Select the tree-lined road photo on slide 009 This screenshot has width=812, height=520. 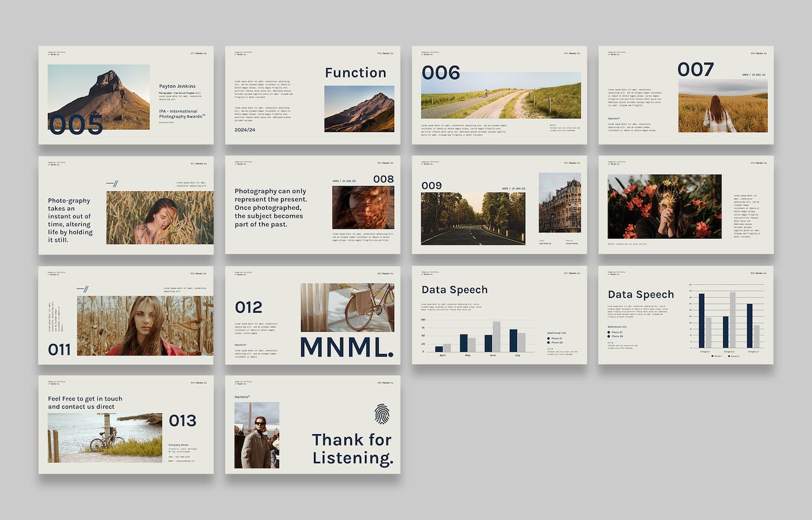[473, 218]
